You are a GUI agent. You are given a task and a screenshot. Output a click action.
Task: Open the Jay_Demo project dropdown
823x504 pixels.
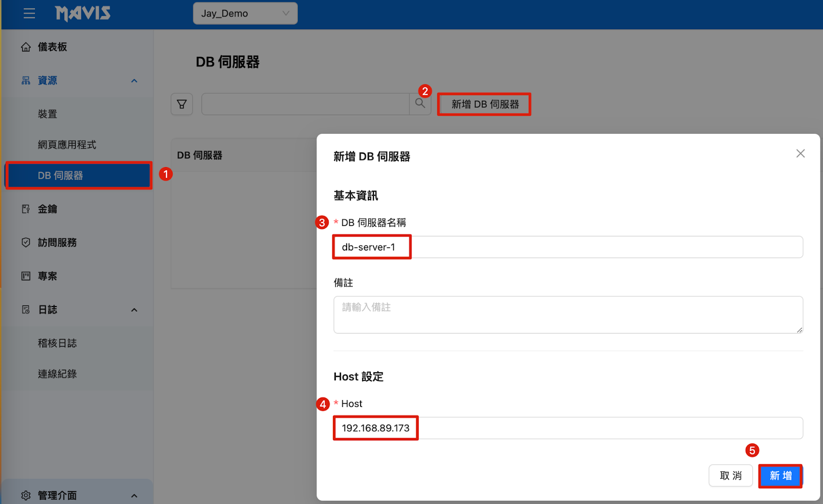click(245, 13)
